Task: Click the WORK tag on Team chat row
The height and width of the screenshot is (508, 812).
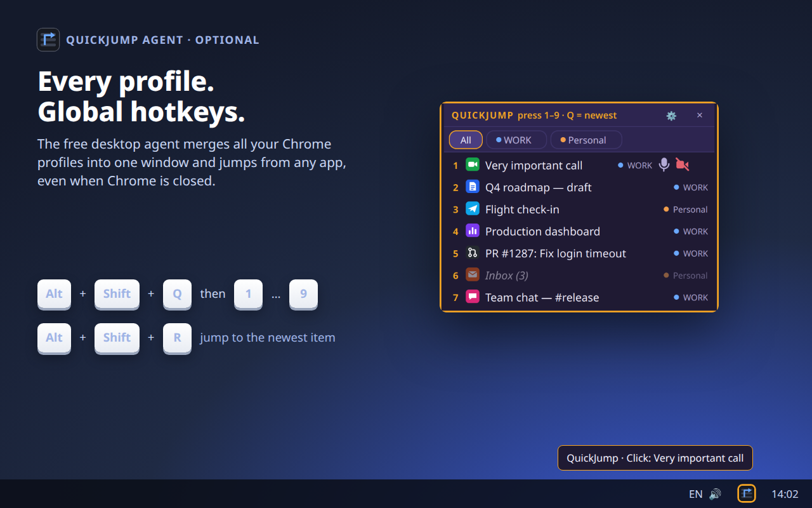Action: coord(691,297)
